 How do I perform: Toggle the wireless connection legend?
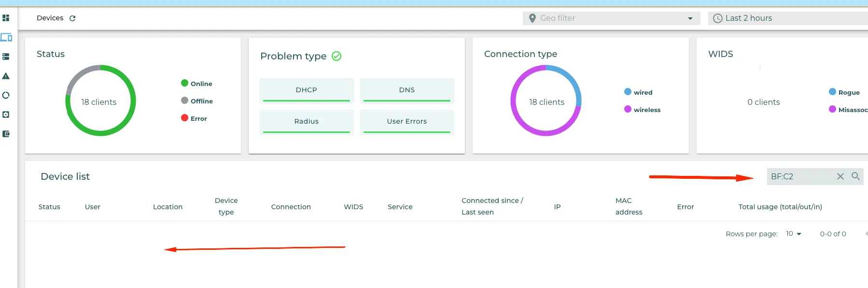pos(643,110)
